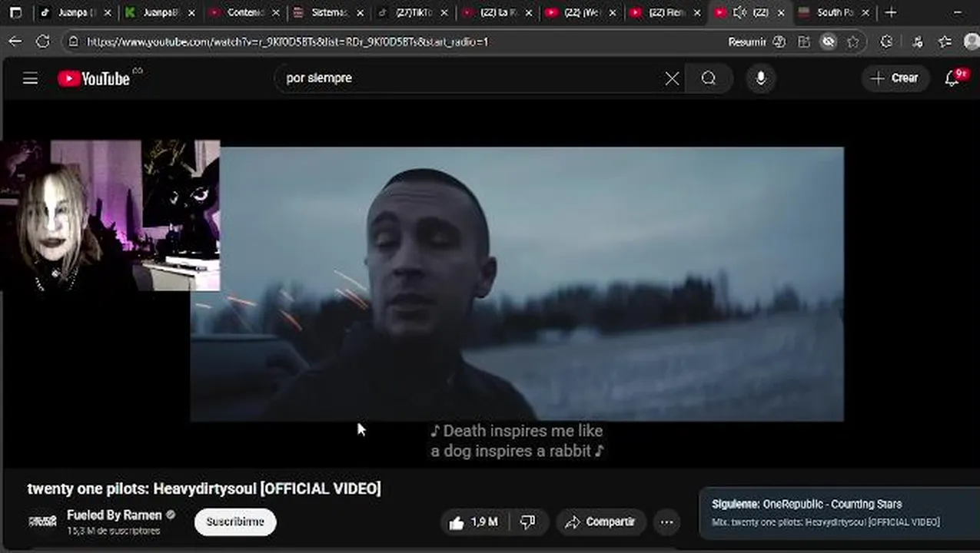Open the Fueled By Ramen channel name
The image size is (980, 553).
(x=115, y=515)
